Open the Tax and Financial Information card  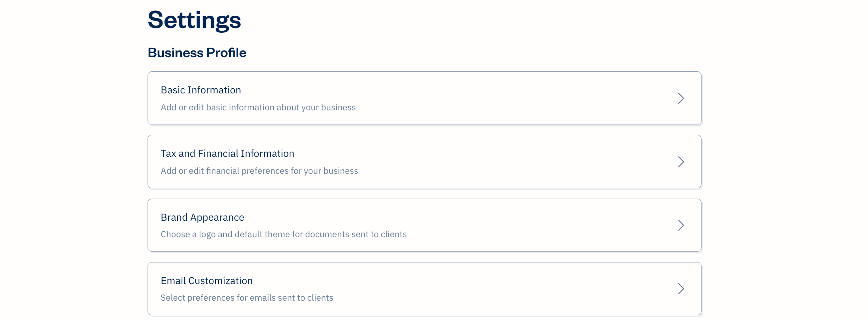tap(473, 162)
